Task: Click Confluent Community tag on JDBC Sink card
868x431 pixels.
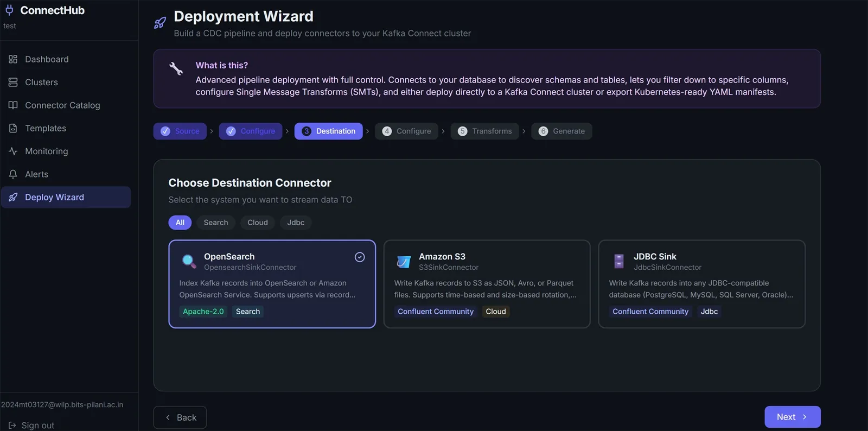Action: point(650,312)
